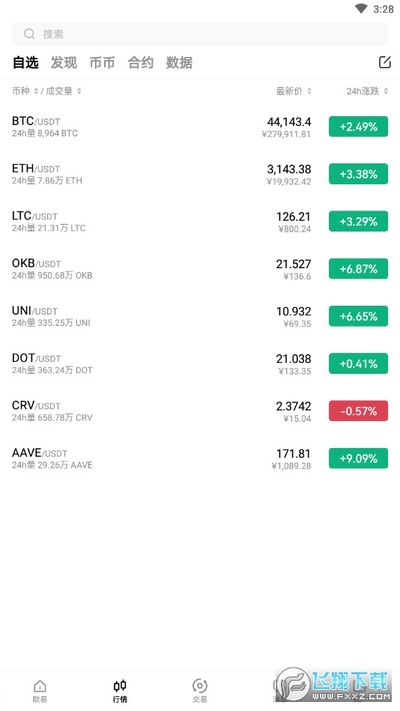Click the CRV -0.57% red button
400x711 pixels.
[x=358, y=411]
